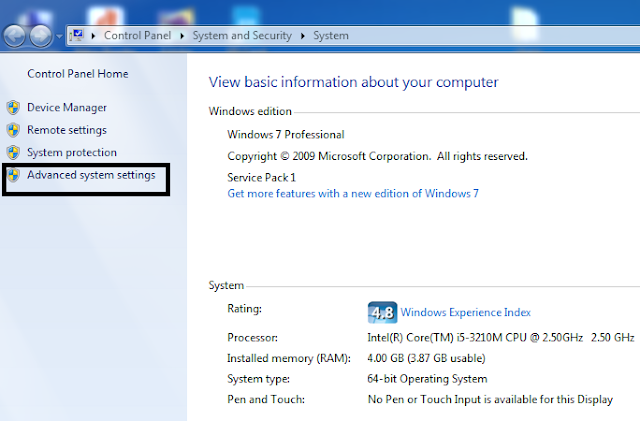
Task: Click the shield icon beside System protection
Action: [x=13, y=153]
